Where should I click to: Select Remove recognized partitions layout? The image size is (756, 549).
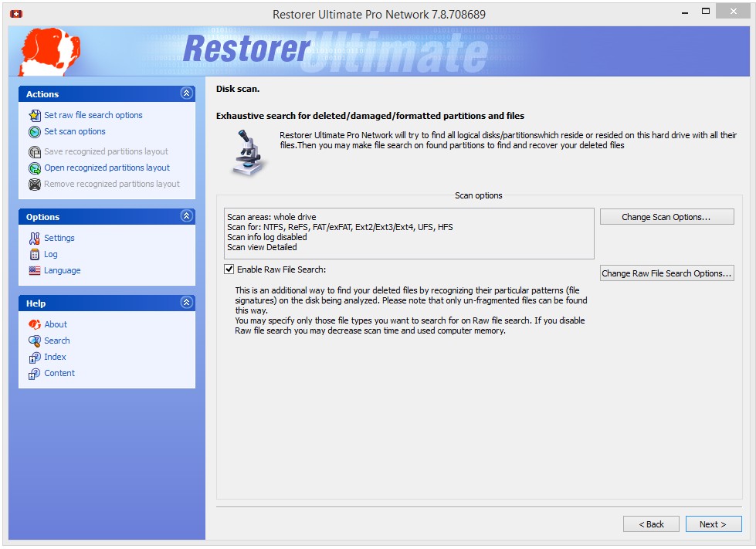click(112, 184)
